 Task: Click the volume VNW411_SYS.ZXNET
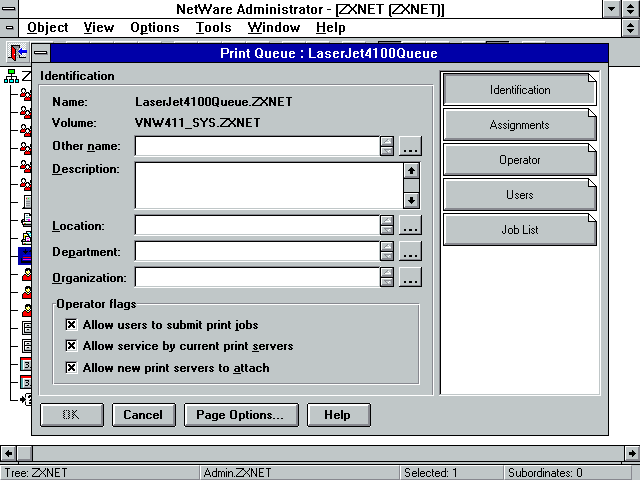[x=198, y=122]
